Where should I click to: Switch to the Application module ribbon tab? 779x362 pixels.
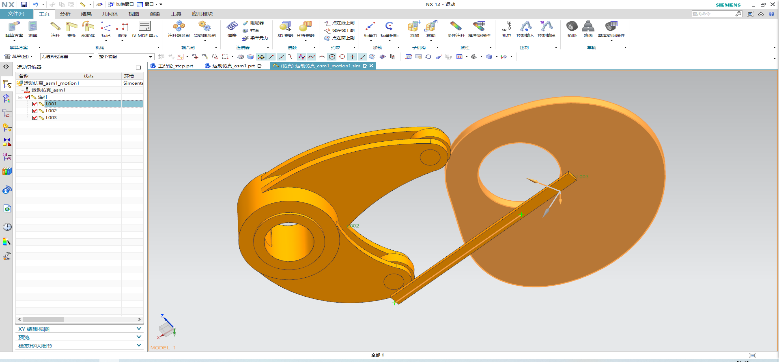202,14
